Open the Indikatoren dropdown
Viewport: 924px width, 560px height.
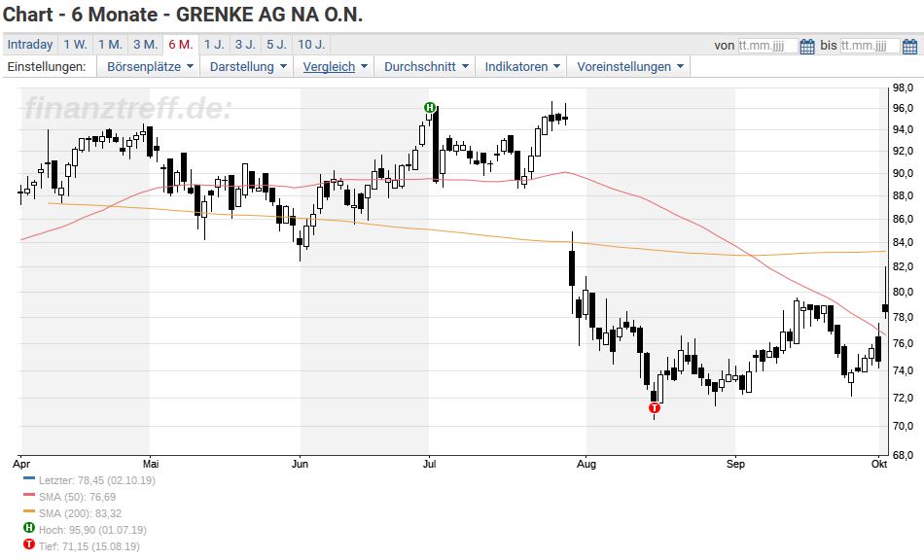coord(521,66)
